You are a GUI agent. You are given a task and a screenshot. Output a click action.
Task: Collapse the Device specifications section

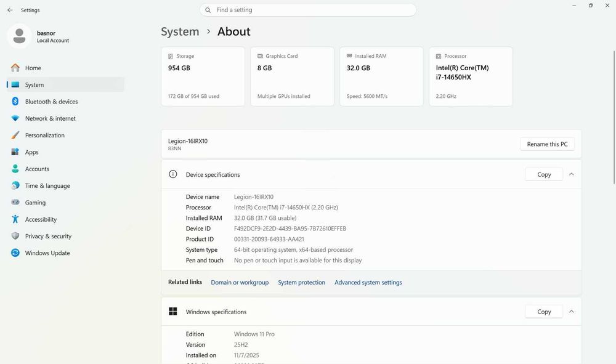point(572,174)
